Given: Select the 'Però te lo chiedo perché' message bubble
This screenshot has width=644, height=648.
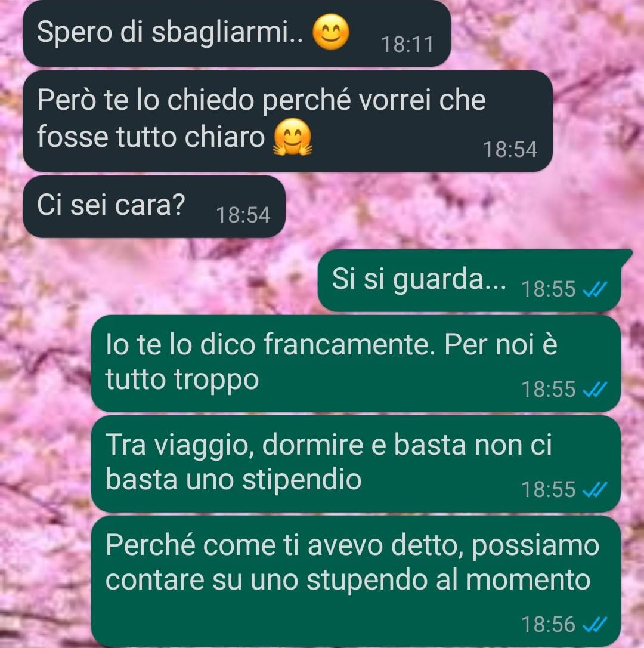Looking at the screenshot, I should coord(287,121).
